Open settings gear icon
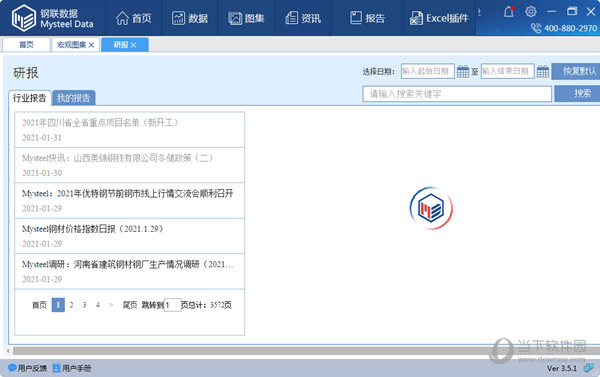Viewport: 600px width, 377px height. click(x=530, y=11)
